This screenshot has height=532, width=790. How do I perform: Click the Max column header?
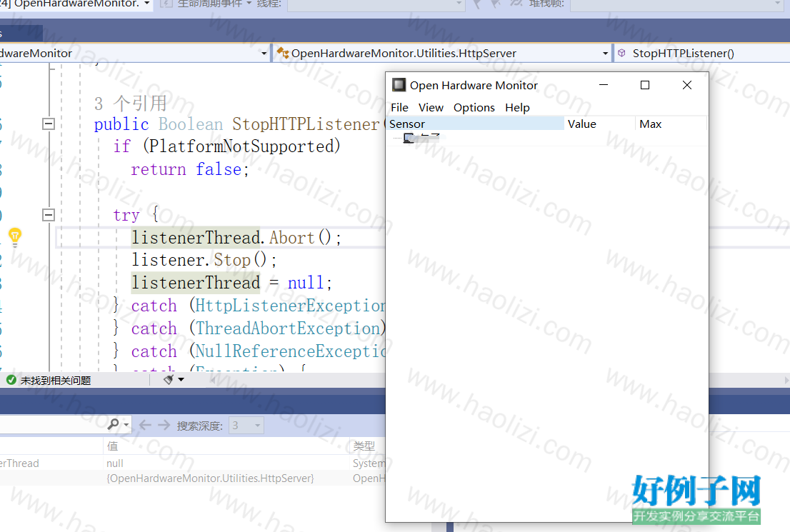pyautogui.click(x=670, y=124)
